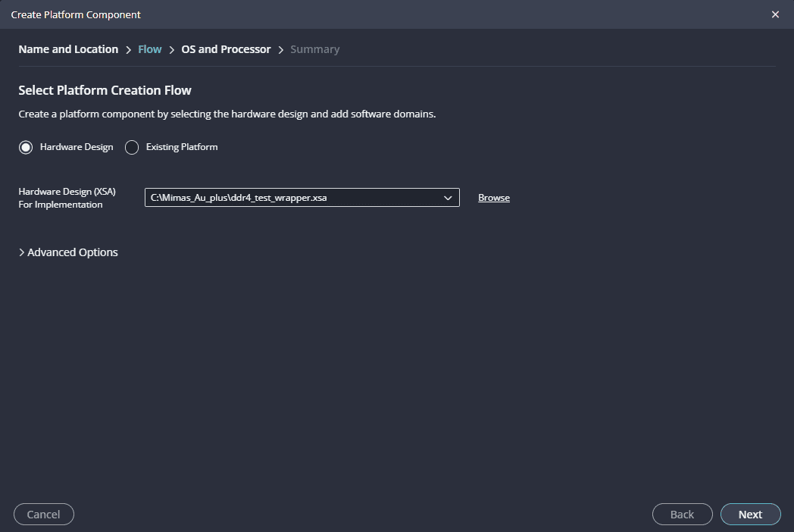The width and height of the screenshot is (794, 532).
Task: Follow the Browse link for XSA file
Action: pyautogui.click(x=494, y=198)
